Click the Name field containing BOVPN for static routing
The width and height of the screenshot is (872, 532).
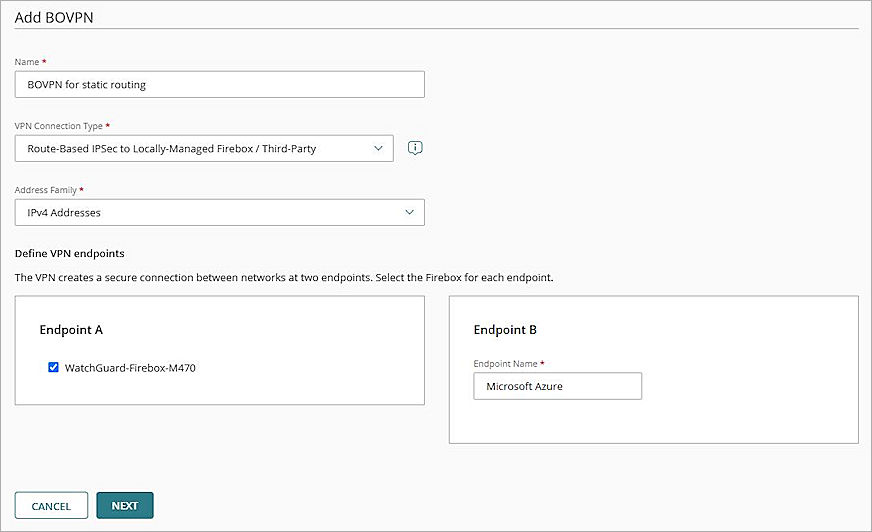219,85
